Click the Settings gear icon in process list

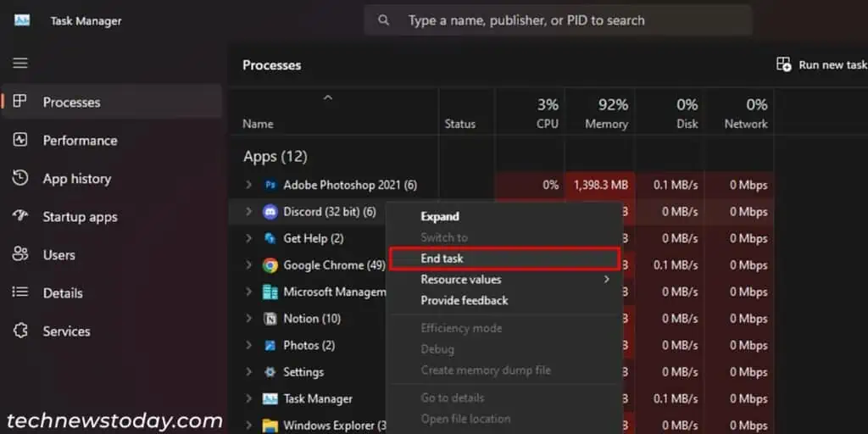(x=270, y=372)
